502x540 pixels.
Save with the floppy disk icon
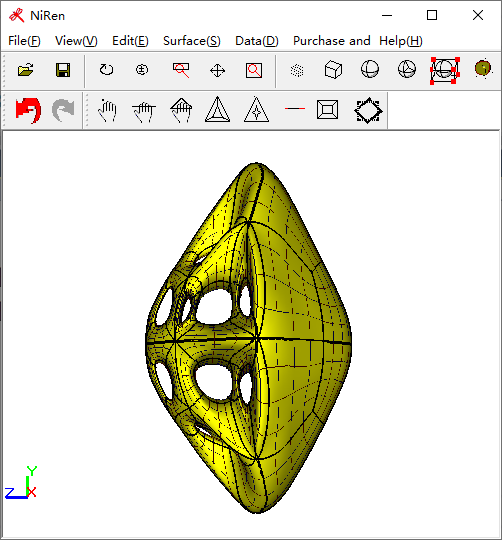click(63, 70)
